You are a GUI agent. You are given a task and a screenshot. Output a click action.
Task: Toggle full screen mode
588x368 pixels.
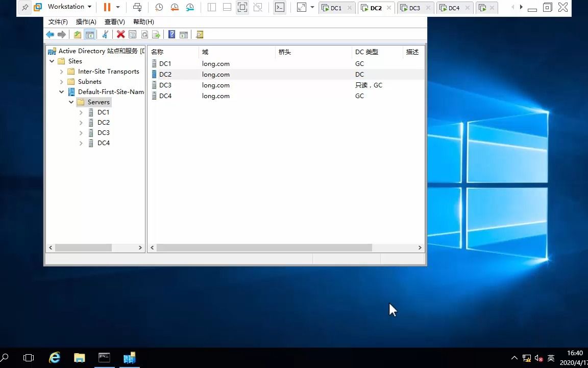(242, 7)
